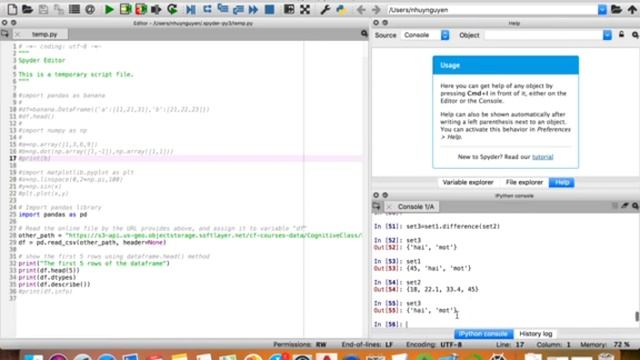Viewport: 640px width, 360px height.
Task: Go forward to next cursor position
Action: pos(376,9)
